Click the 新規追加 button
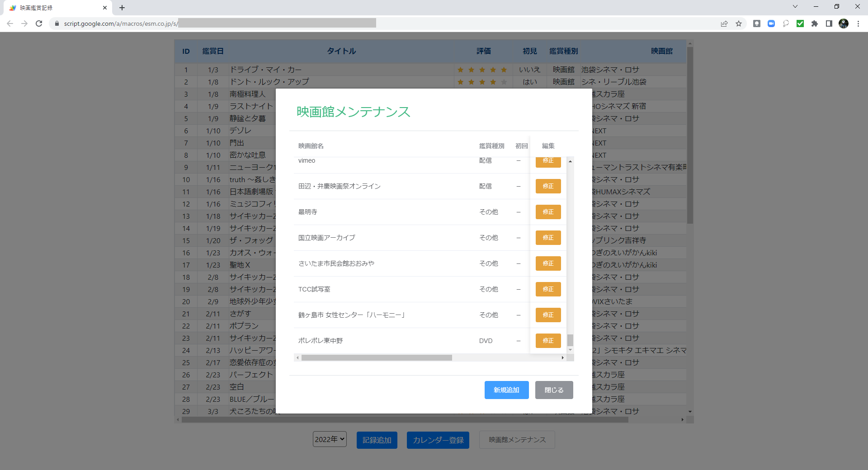The width and height of the screenshot is (868, 470). (506, 390)
